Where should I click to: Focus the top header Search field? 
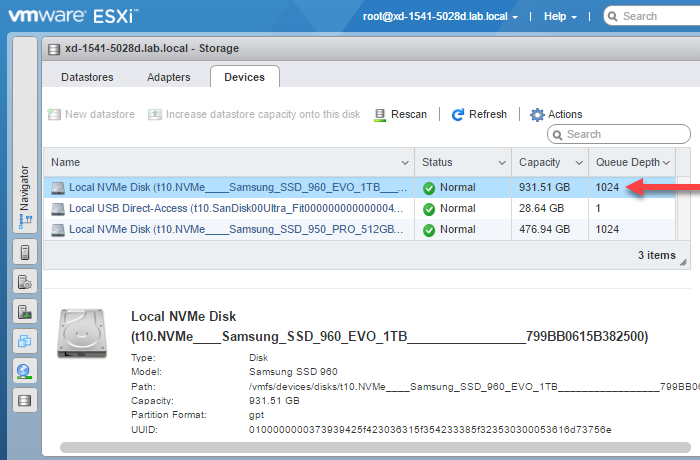click(x=653, y=17)
